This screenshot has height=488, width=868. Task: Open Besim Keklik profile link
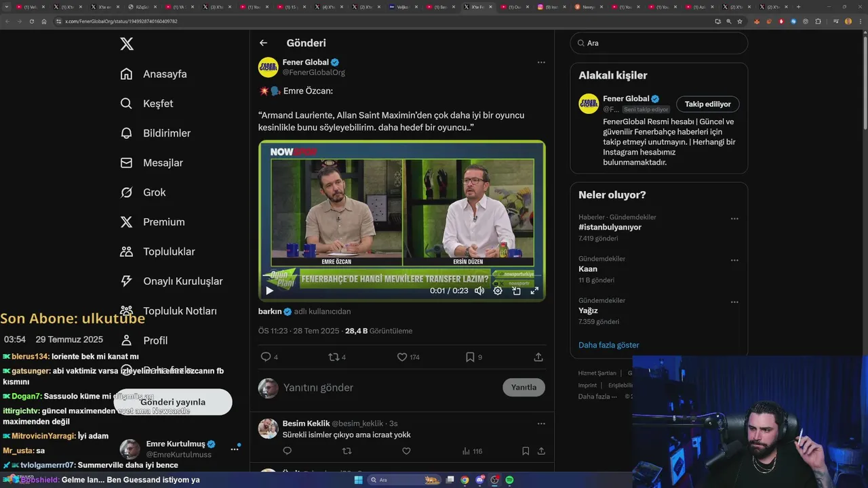(x=305, y=424)
